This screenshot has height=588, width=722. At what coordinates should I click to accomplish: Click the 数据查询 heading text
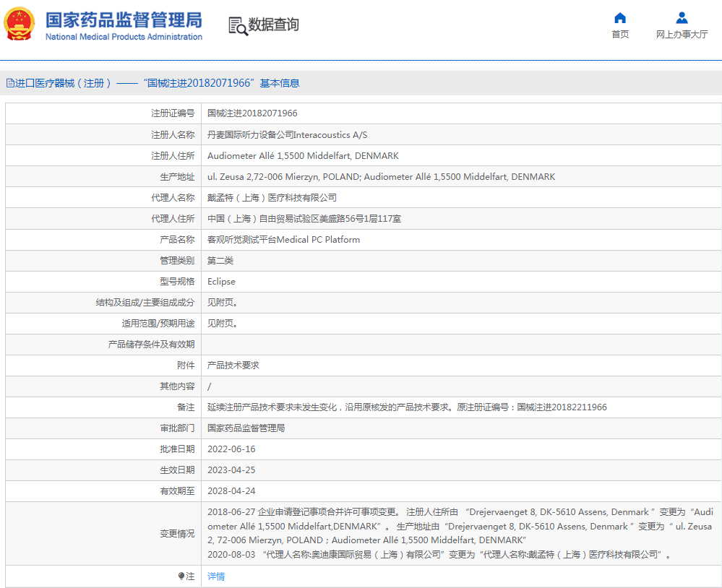click(x=273, y=25)
